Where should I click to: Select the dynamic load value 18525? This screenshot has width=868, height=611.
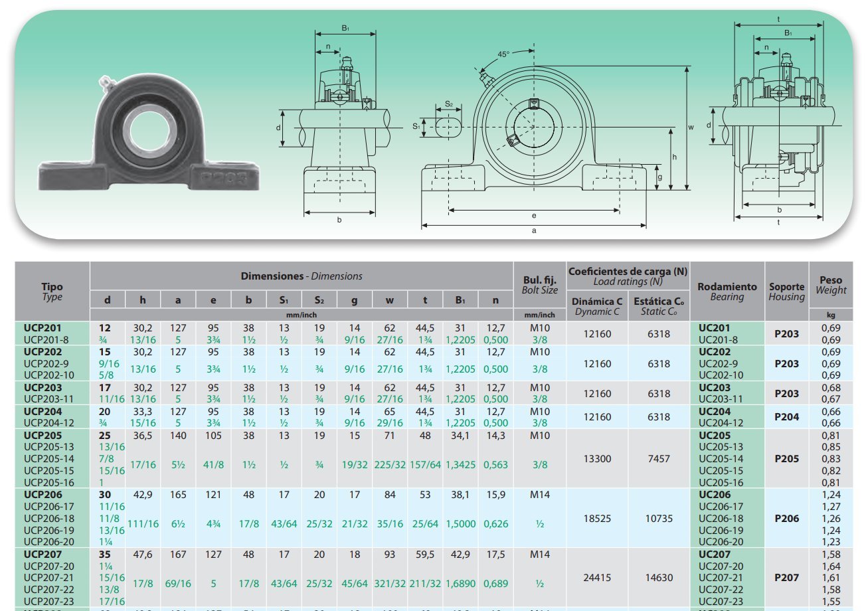tap(597, 518)
